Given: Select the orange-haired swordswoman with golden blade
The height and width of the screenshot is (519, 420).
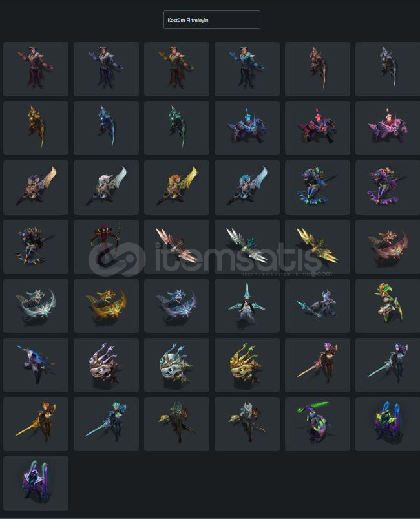Looking at the screenshot, I should point(36,425).
